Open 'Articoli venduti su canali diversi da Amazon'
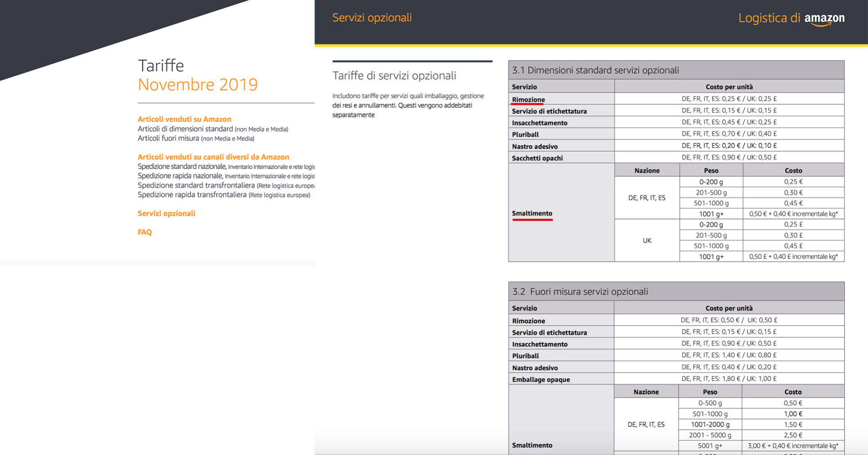The height and width of the screenshot is (455, 868). tap(213, 157)
